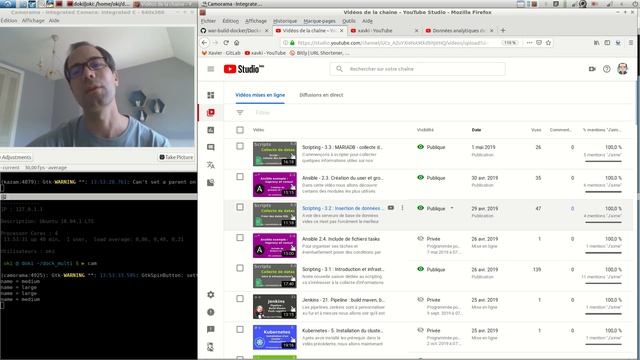
Task: Click the Firefox Reload button
Action: coord(226,42)
